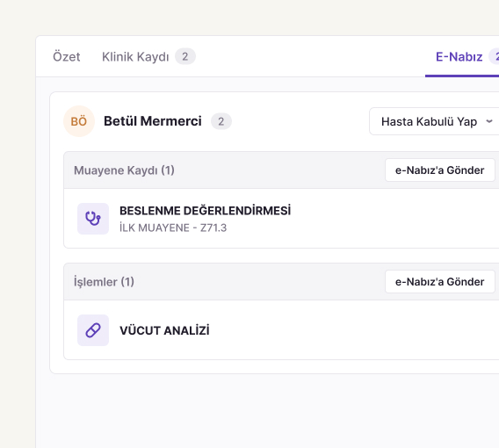Switch to the Özet tab
499x448 pixels.
click(x=66, y=56)
